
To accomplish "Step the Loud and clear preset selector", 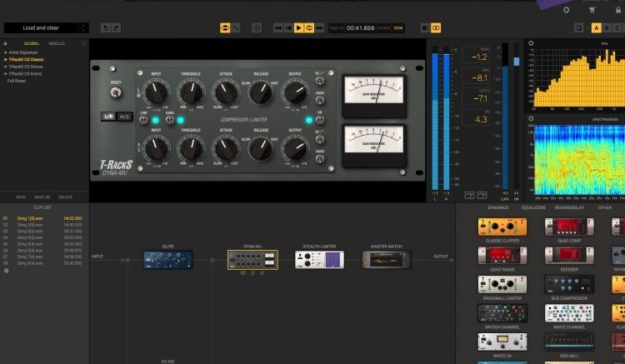I will [x=83, y=27].
